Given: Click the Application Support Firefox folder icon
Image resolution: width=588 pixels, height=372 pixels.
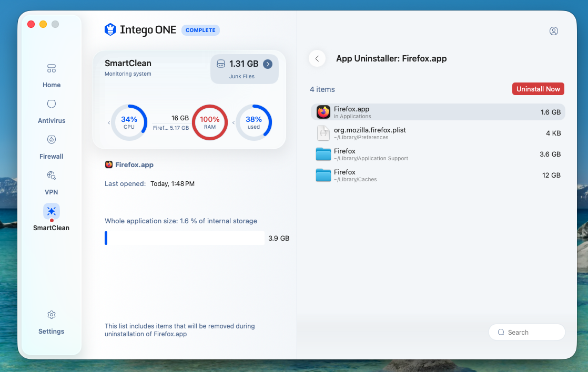Looking at the screenshot, I should [323, 154].
